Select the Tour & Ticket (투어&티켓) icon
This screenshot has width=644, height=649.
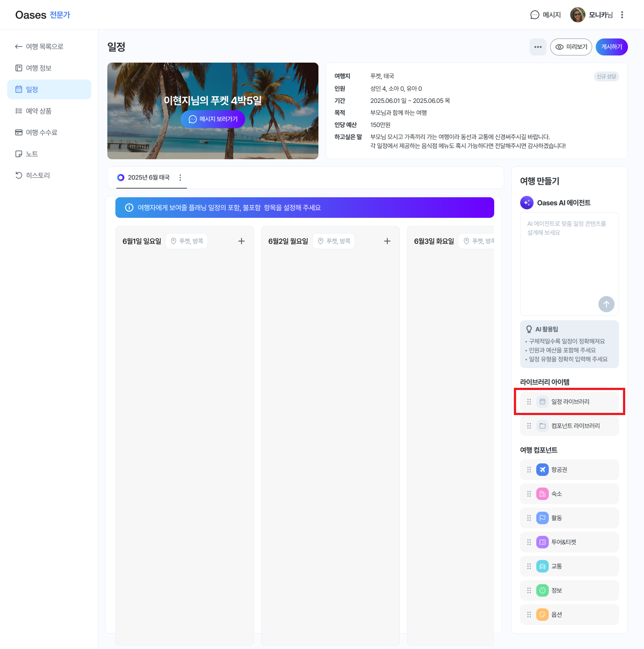[x=542, y=542]
